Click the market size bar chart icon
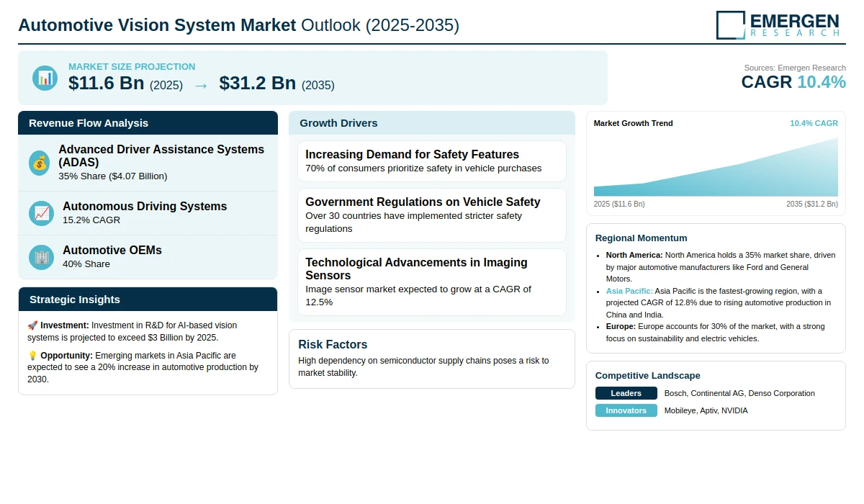This screenshot has width=864, height=504. 45,78
